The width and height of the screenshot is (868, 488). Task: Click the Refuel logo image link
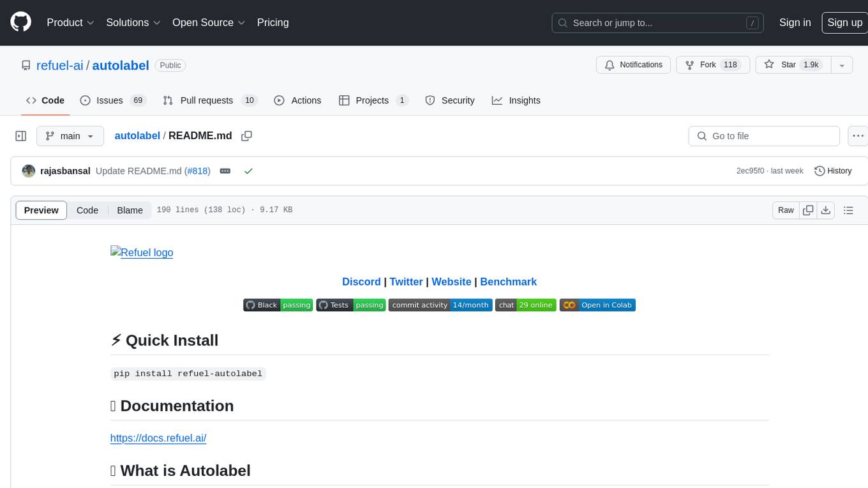coord(142,252)
